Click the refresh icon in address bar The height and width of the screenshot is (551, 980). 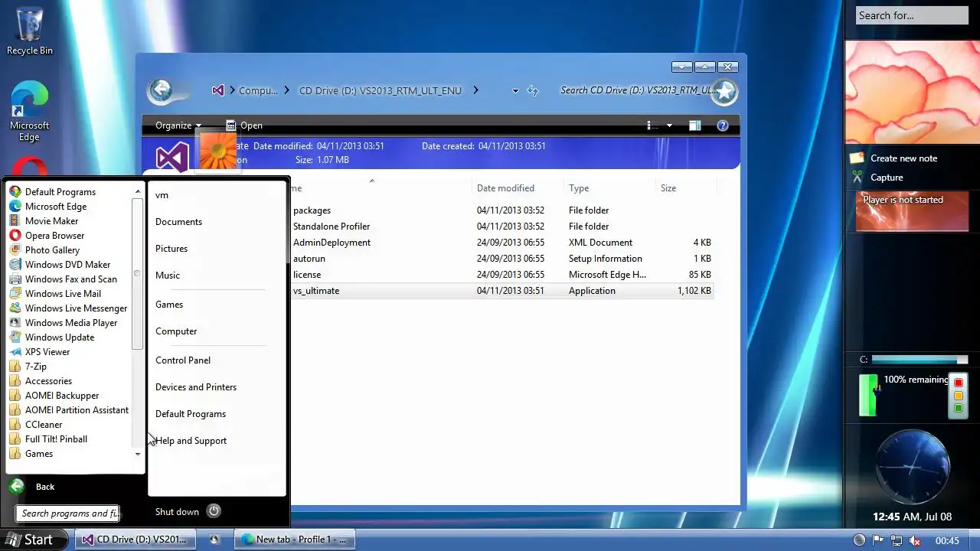[x=533, y=90]
